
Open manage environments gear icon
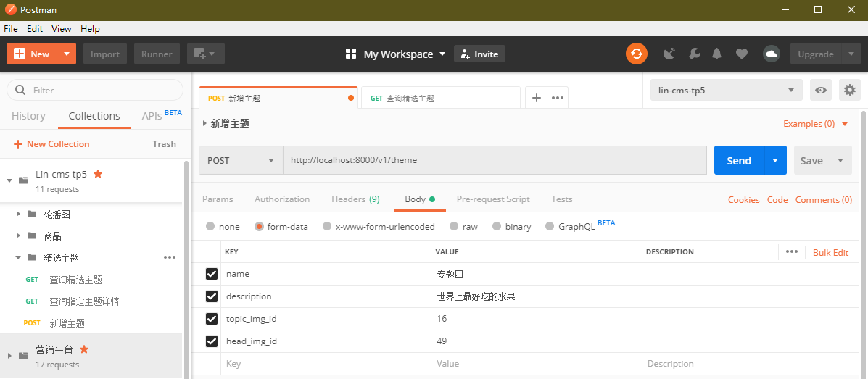click(850, 90)
